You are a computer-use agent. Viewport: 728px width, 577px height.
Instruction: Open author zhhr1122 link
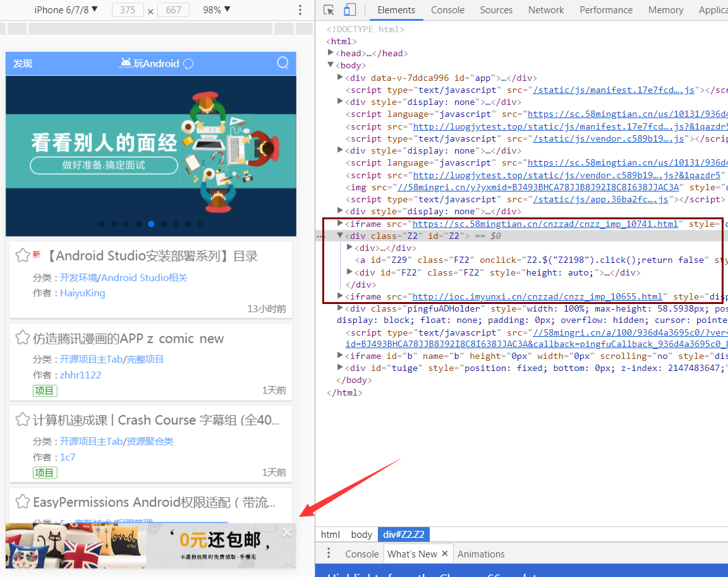tap(80, 375)
